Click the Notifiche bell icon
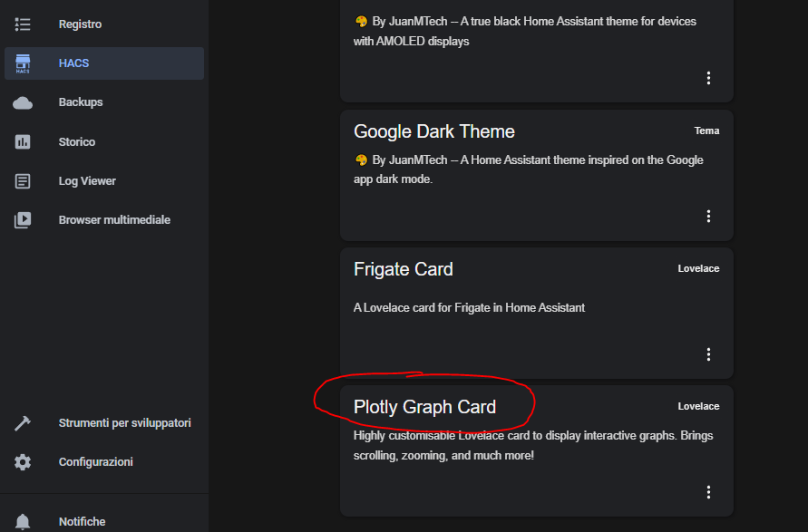 [x=23, y=521]
